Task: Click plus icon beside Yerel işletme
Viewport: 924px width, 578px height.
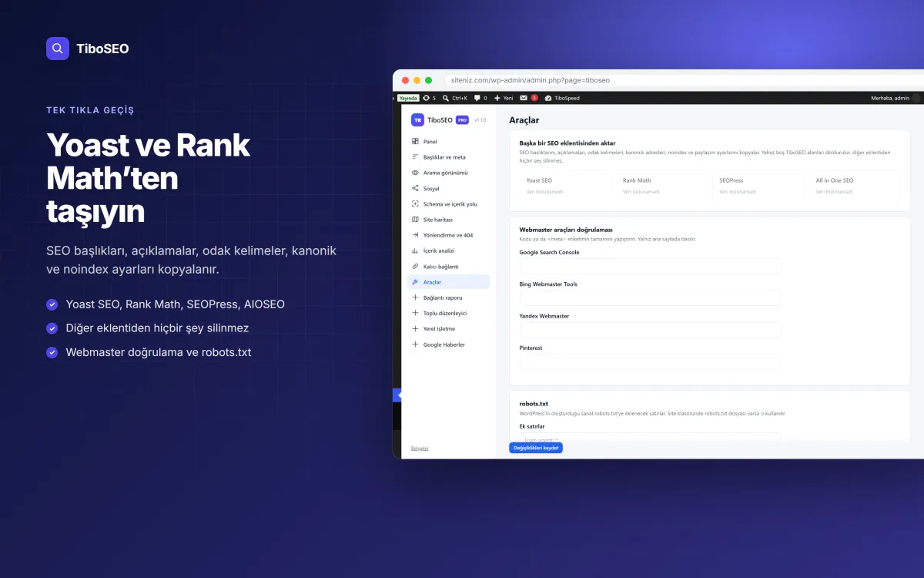Action: [415, 329]
